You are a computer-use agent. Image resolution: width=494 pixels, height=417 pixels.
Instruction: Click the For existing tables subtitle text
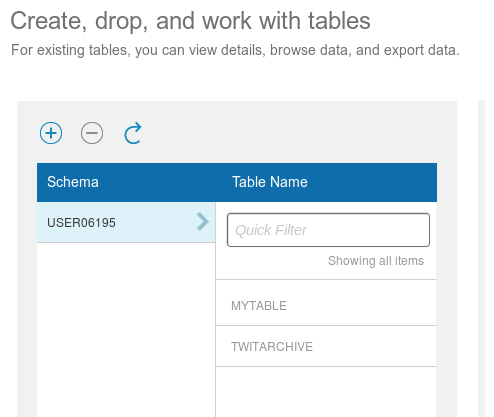click(235, 50)
